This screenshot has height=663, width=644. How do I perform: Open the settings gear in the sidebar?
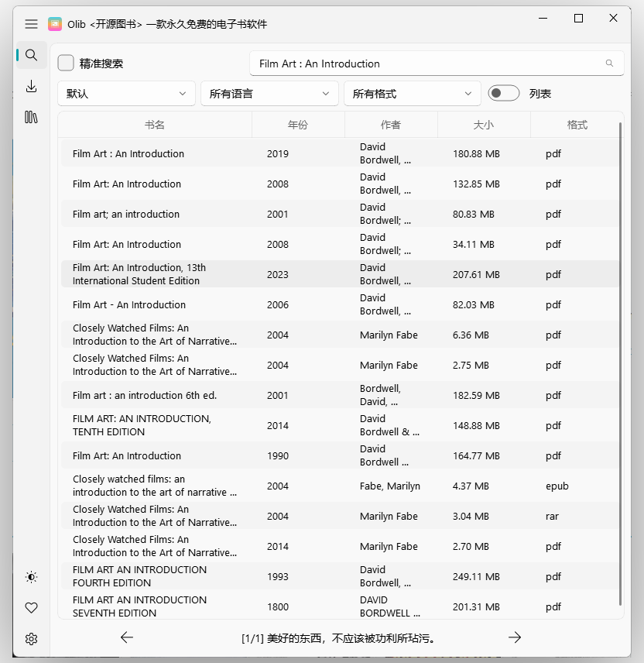pyautogui.click(x=31, y=638)
